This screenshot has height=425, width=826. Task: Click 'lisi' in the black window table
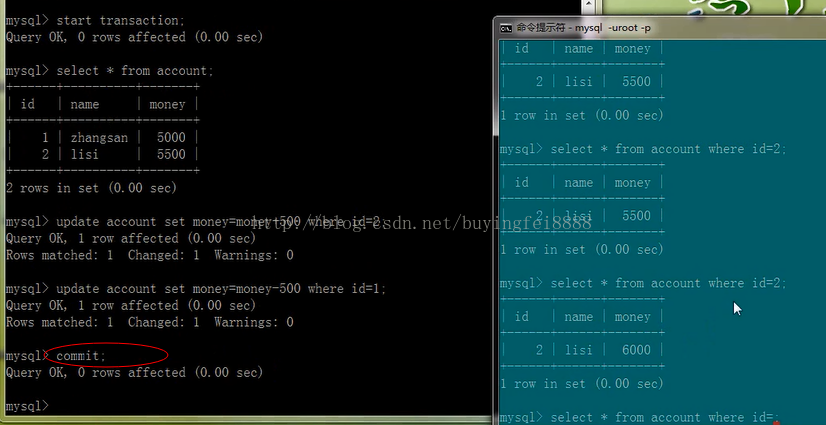click(x=84, y=154)
